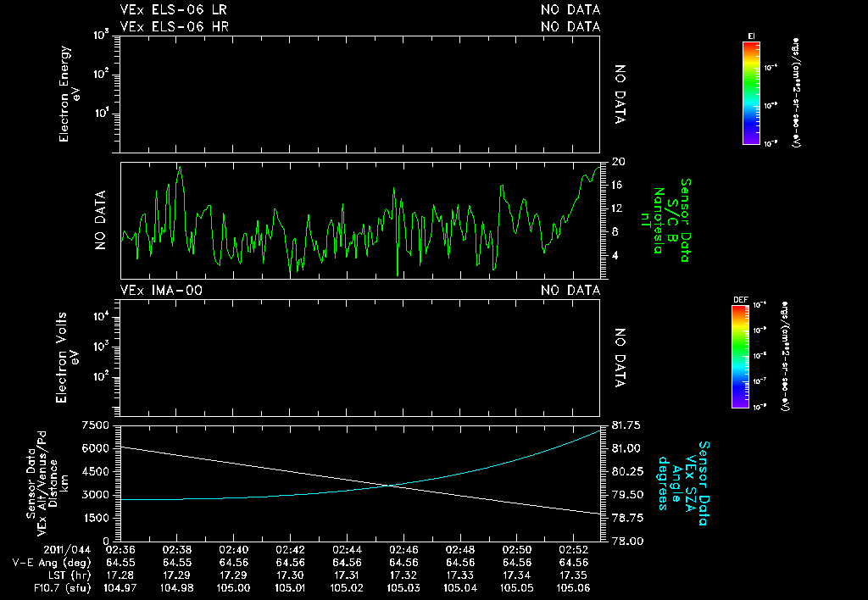The height and width of the screenshot is (600, 868).
Task: Click the 02:36 time tick label
Action: pyautogui.click(x=120, y=550)
